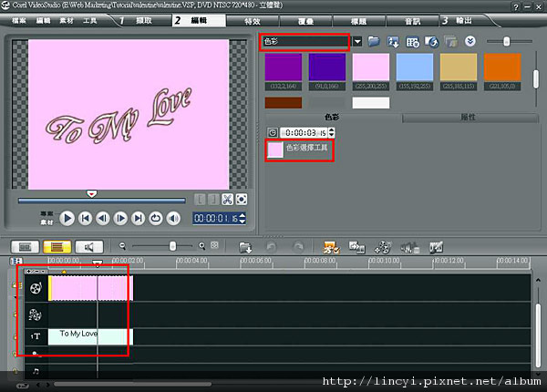Adjust the timeline zoom slider handle
The height and width of the screenshot is (392, 547).
pos(172,246)
